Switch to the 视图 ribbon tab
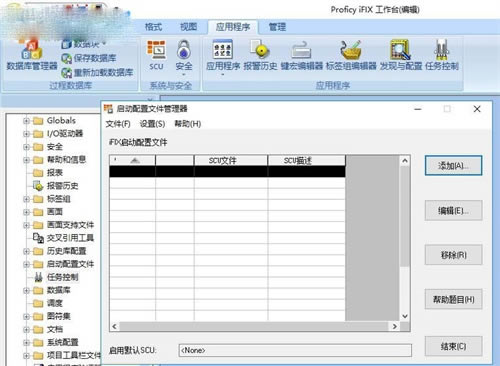 pyautogui.click(x=189, y=27)
